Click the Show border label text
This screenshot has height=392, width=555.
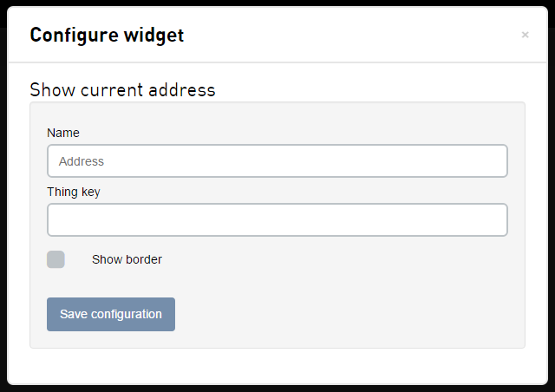(x=127, y=259)
